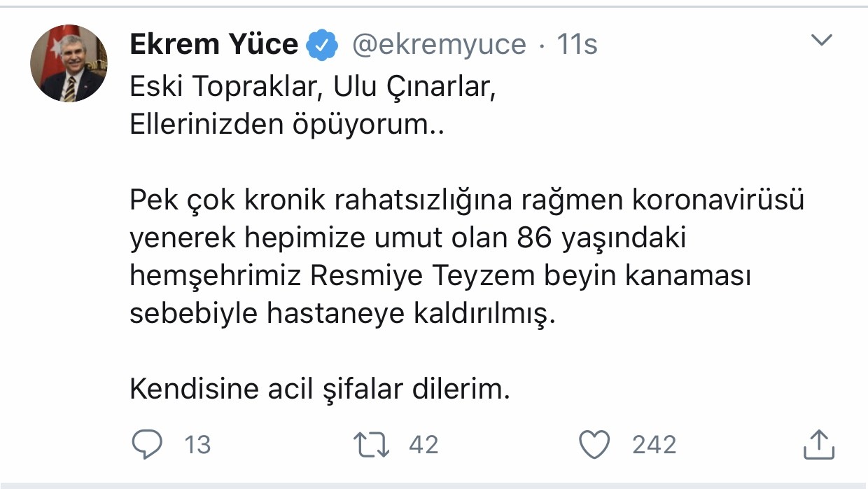868x489 pixels.
Task: Click the blue verified checkmark badge
Action: 321,43
